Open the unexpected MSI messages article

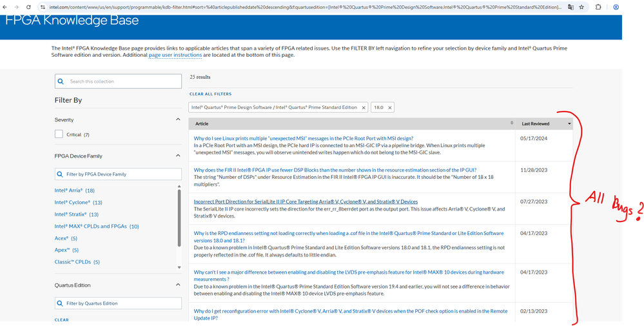click(x=304, y=138)
